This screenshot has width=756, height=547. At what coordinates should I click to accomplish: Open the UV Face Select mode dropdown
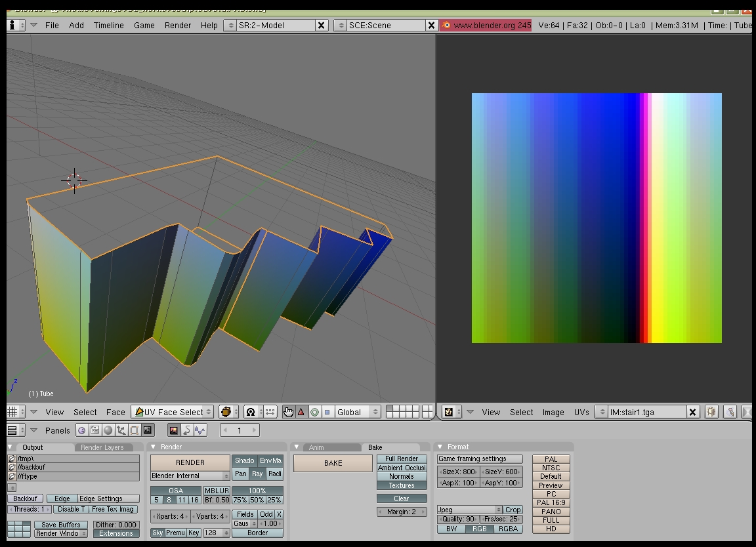(173, 412)
